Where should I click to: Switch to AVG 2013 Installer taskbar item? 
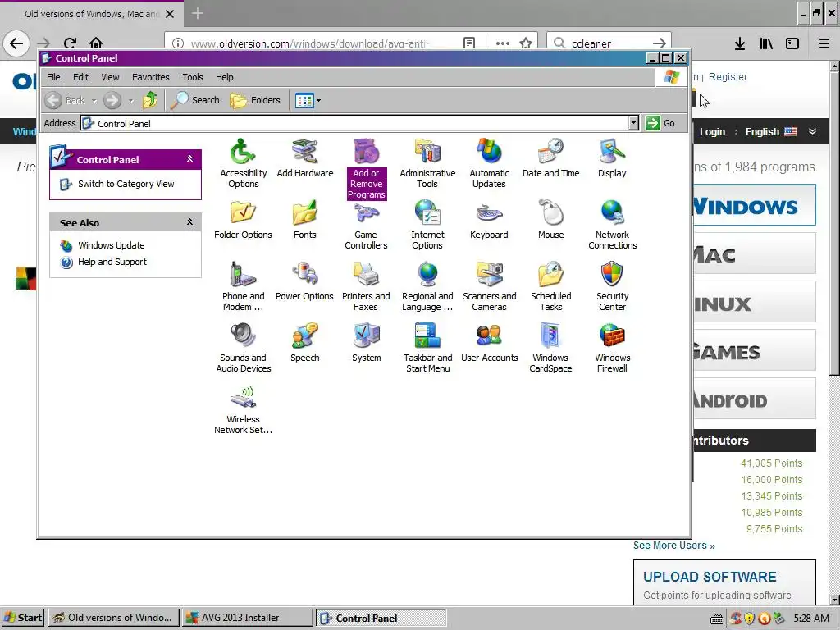tap(246, 618)
